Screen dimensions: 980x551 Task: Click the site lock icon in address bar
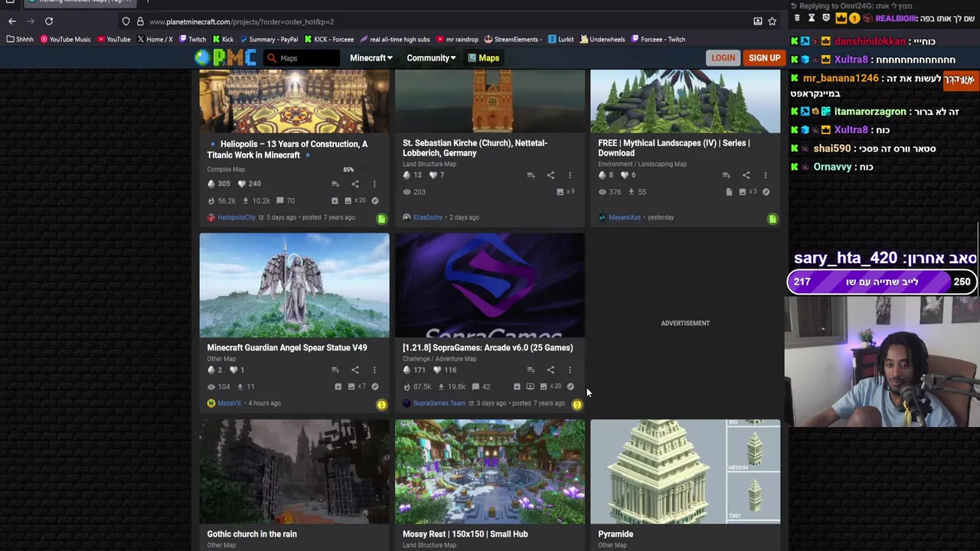point(140,21)
